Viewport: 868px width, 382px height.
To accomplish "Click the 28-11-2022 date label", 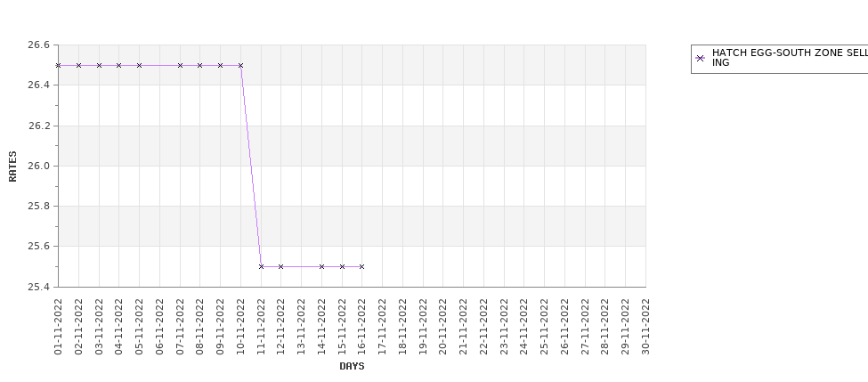I will pyautogui.click(x=605, y=327).
